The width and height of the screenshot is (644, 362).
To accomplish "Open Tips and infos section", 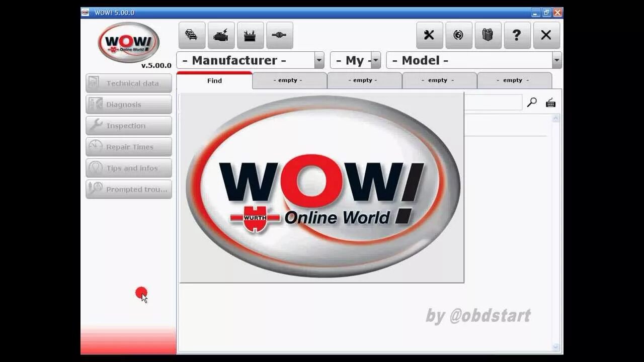I will [x=129, y=168].
